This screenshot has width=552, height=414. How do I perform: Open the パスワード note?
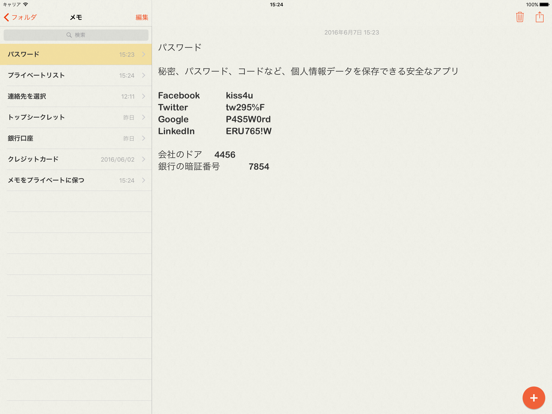click(76, 54)
